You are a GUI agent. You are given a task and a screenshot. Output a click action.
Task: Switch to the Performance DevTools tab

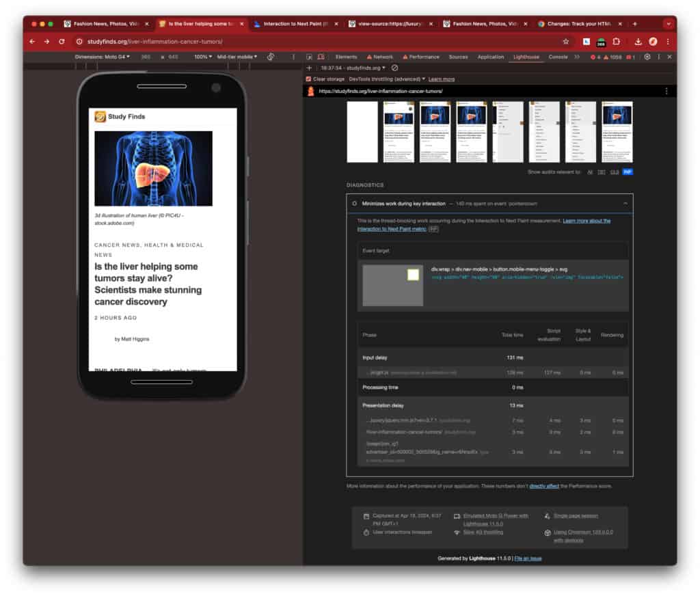pyautogui.click(x=421, y=57)
